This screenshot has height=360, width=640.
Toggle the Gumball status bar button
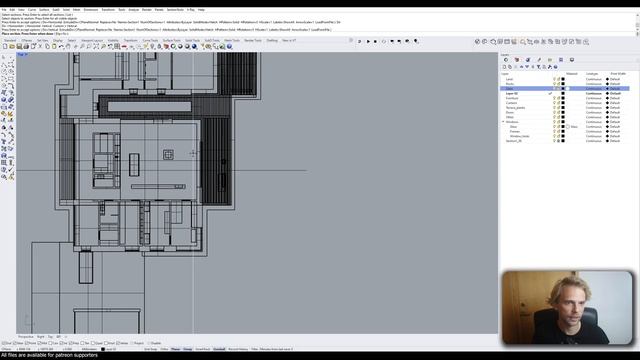tap(219, 349)
